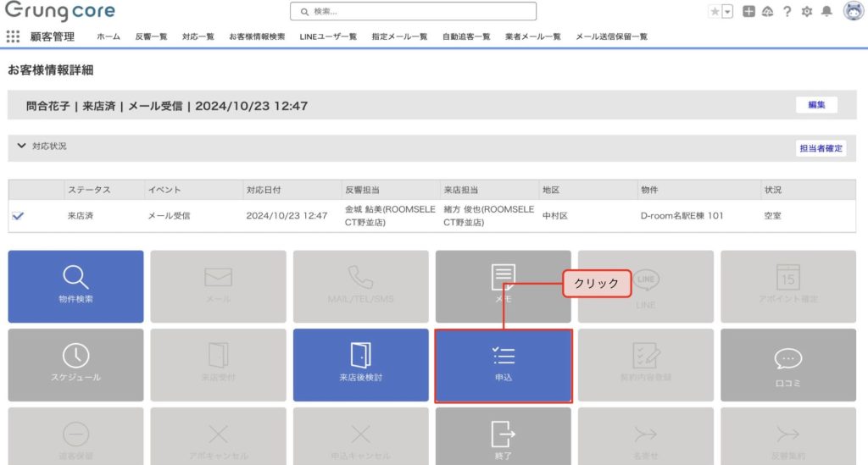
Task: Click the 申込 application tile
Action: click(503, 365)
